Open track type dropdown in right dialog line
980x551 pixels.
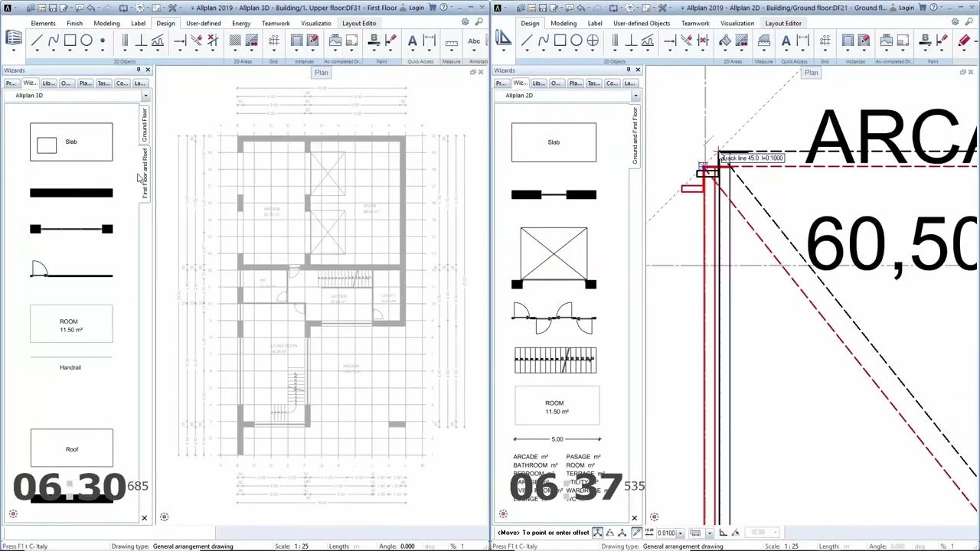[710, 533]
